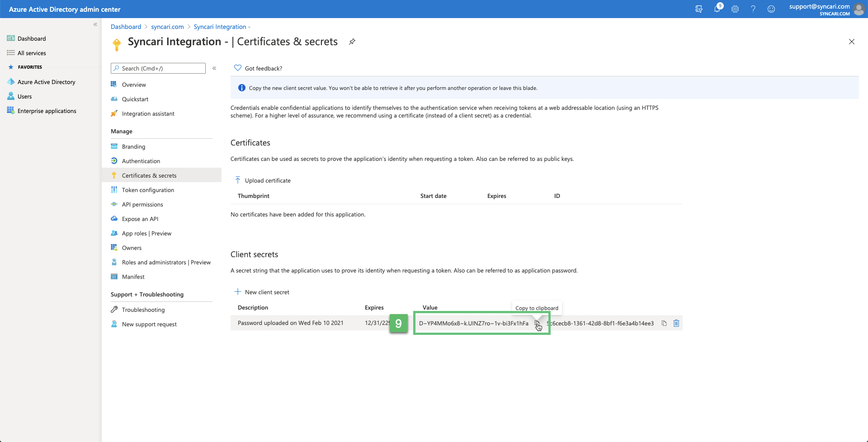
Task: Click New client secret
Action: pyautogui.click(x=262, y=292)
